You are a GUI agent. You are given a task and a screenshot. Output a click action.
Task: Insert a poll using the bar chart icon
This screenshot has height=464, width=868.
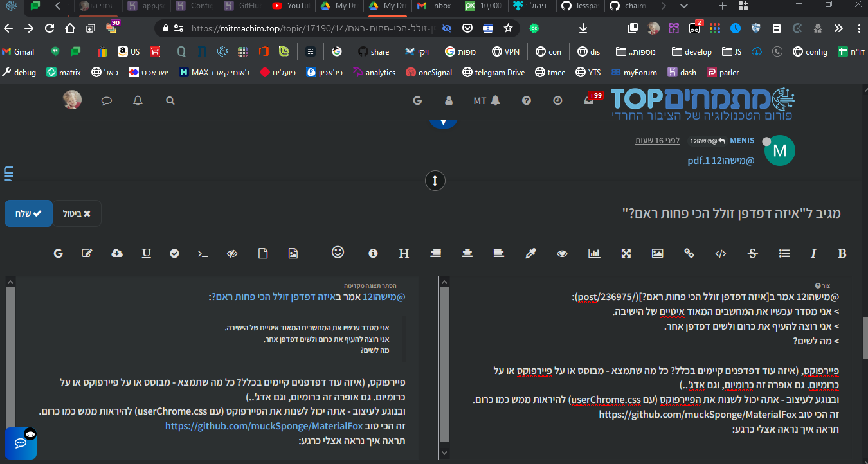point(594,253)
